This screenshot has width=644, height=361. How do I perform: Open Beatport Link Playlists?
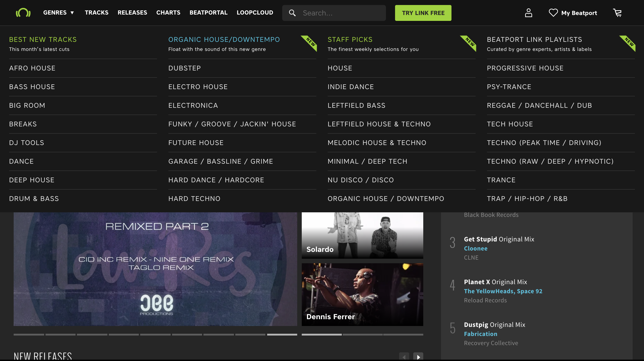click(x=534, y=40)
